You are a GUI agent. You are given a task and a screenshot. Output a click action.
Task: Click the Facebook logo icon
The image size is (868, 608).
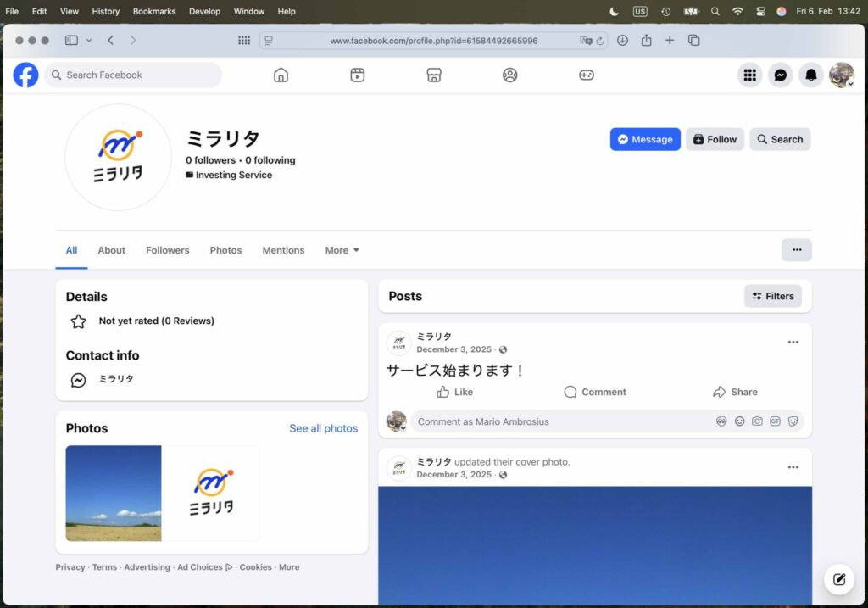tap(25, 75)
